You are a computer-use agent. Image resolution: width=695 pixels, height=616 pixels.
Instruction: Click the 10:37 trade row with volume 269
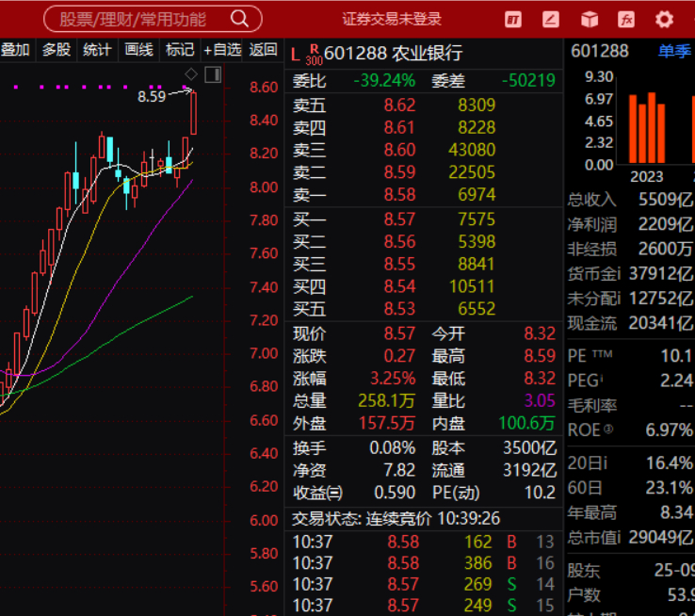pos(423,584)
